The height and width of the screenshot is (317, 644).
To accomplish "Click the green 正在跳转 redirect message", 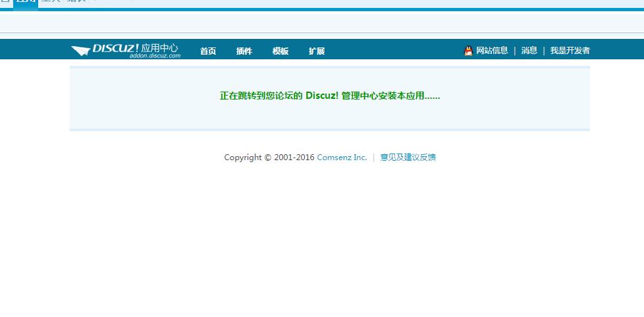I will (x=330, y=96).
